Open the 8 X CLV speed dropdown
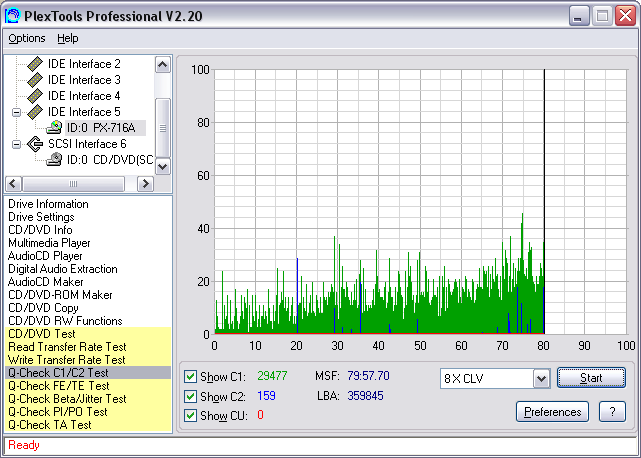This screenshot has height=458, width=641. (541, 379)
